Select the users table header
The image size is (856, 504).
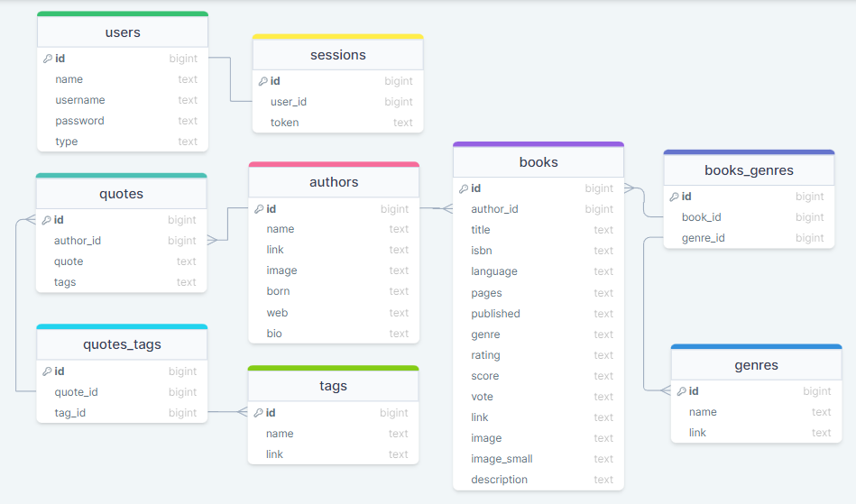(123, 32)
